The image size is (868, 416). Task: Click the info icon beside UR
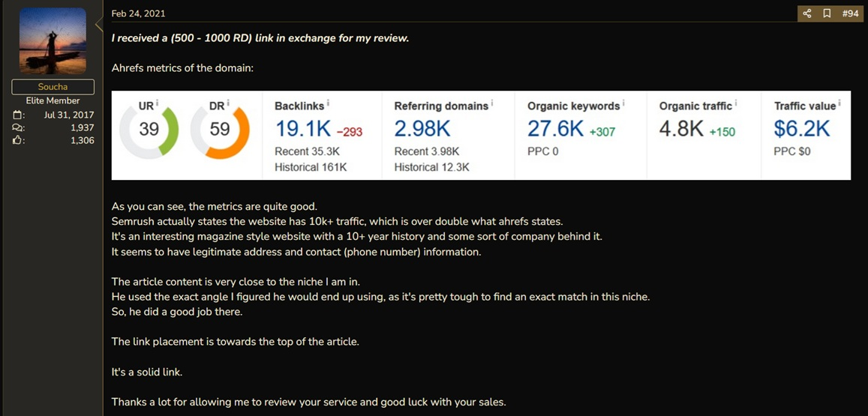coord(158,103)
